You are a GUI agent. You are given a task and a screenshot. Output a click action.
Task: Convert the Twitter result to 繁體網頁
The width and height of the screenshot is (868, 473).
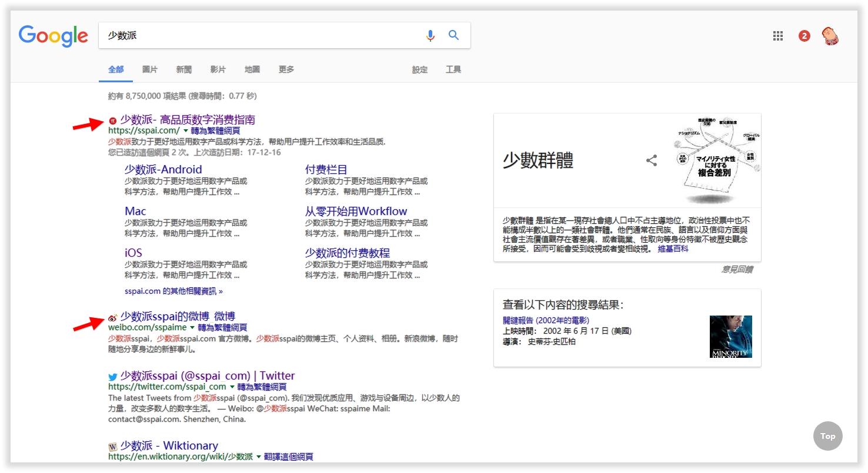click(x=262, y=387)
